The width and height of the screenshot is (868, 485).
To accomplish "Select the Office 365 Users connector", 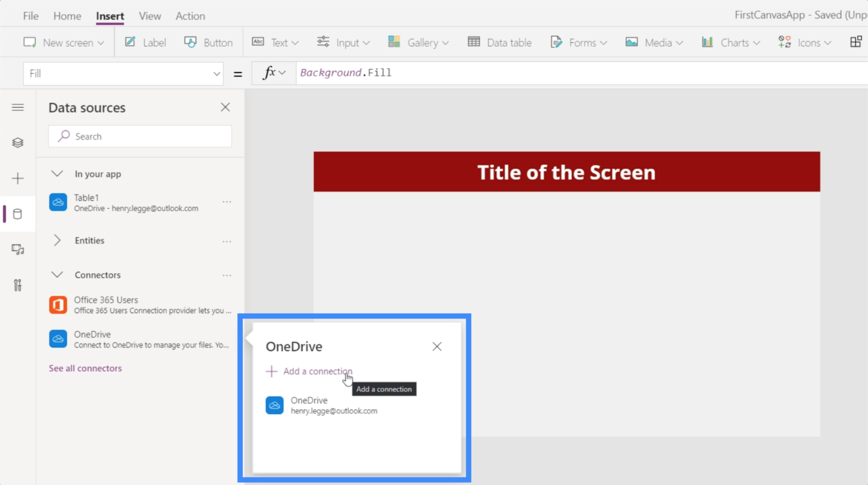I will (140, 305).
